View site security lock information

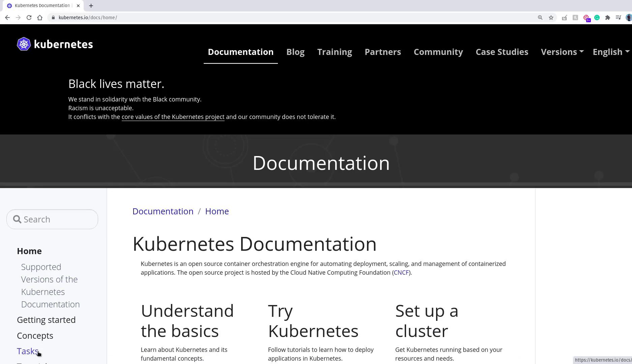tap(53, 18)
